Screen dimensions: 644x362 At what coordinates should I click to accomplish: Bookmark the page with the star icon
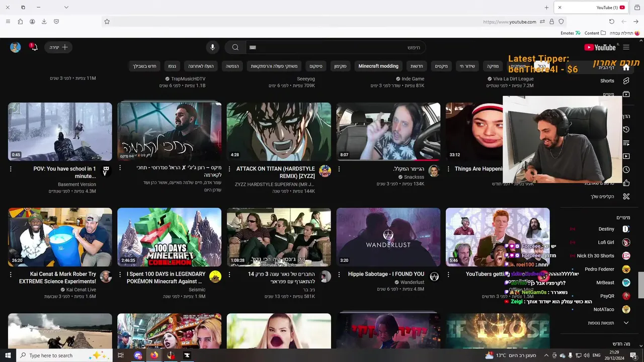(107, 22)
